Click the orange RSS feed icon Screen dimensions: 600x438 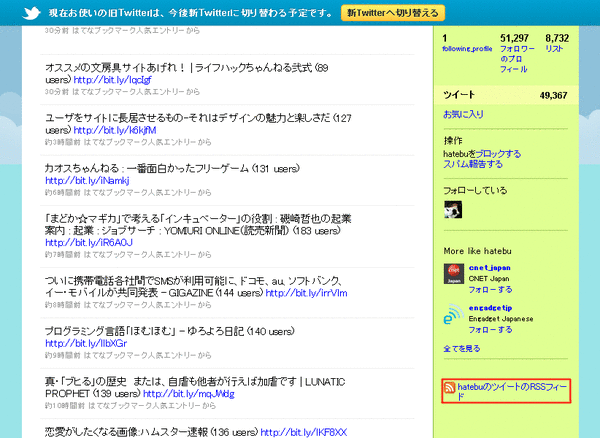click(450, 388)
